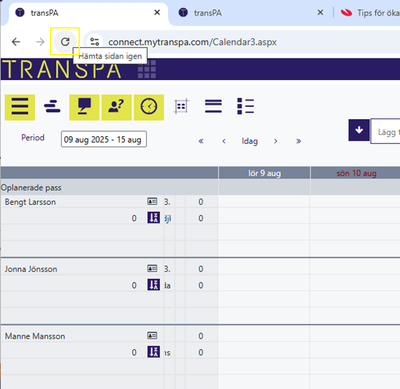Click the yellow clock icon

[x=149, y=107]
